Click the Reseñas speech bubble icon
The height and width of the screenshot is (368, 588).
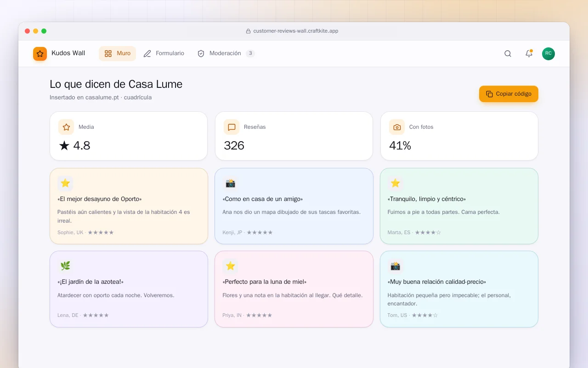[232, 127]
